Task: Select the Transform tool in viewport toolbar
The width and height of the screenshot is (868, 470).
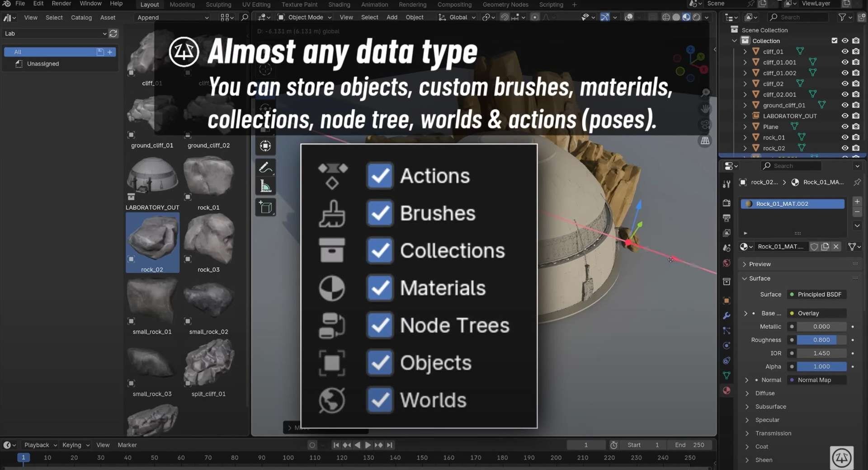Action: [265, 146]
